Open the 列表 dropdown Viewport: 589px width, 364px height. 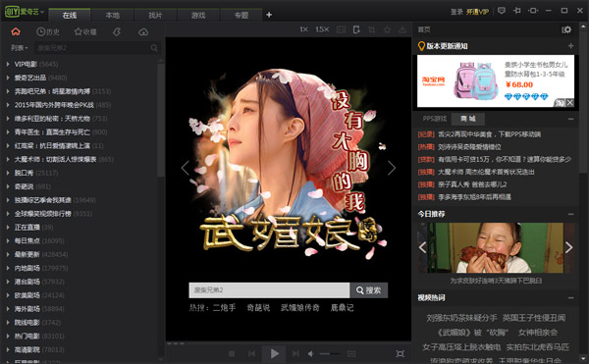[19, 48]
